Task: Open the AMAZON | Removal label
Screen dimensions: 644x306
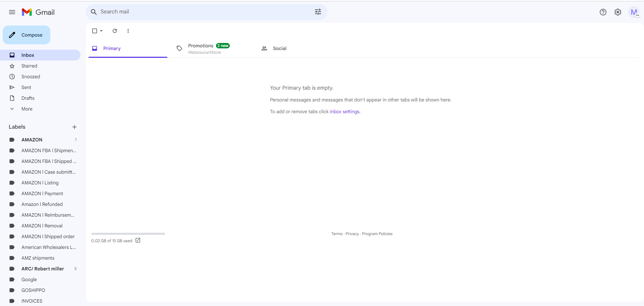Action: pos(40,226)
